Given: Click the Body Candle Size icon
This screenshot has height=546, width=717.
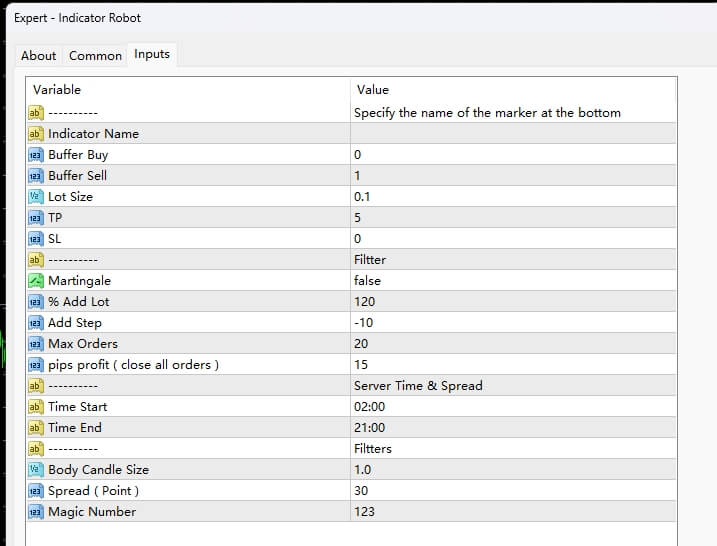Looking at the screenshot, I should coord(35,470).
